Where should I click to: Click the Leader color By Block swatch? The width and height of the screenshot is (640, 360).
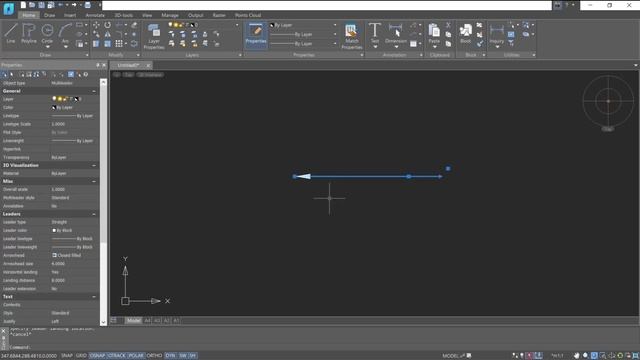point(54,230)
